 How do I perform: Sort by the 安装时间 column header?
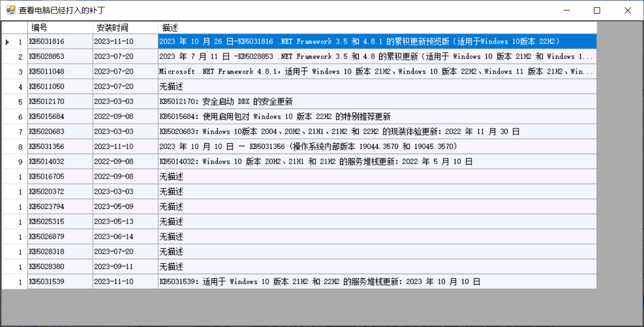click(x=125, y=28)
